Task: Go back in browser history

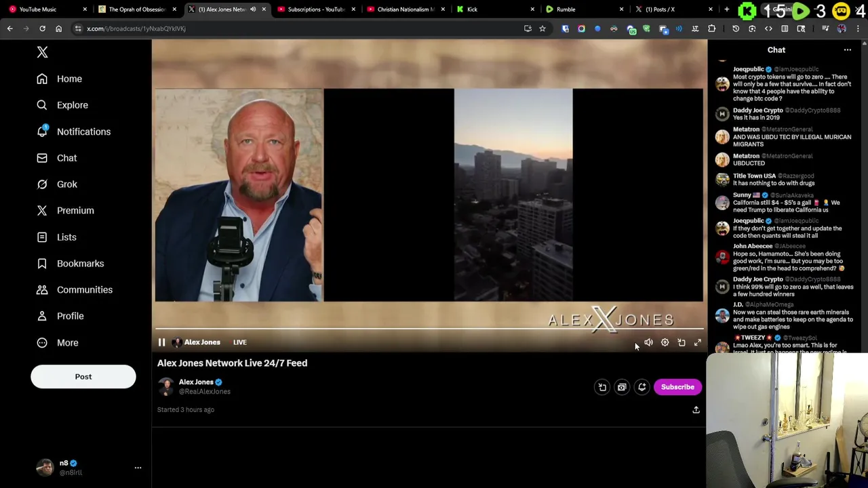Action: tap(10, 28)
